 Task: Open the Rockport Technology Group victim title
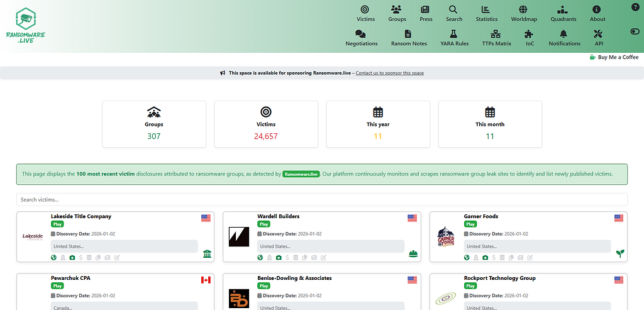click(500, 278)
